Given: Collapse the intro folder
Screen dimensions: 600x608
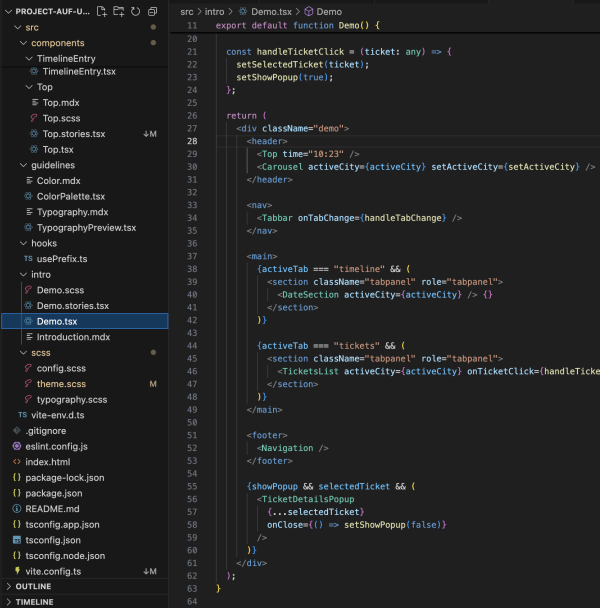Looking at the screenshot, I should coord(23,275).
